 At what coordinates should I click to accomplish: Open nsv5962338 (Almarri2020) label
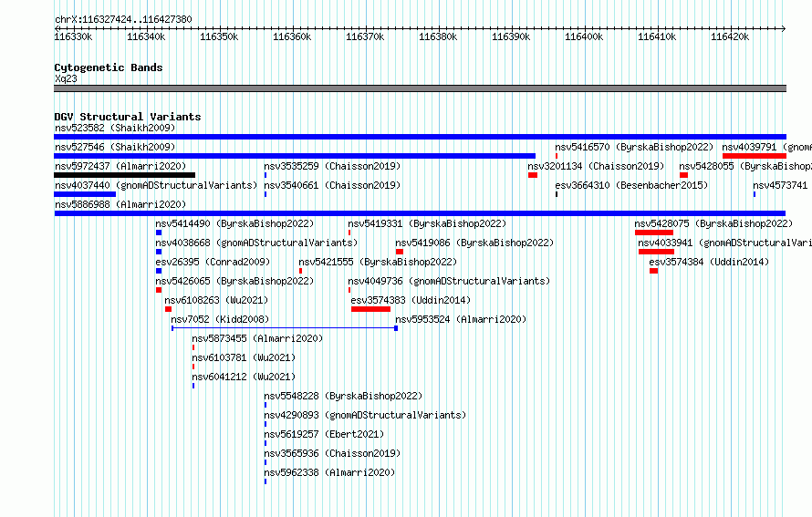click(329, 472)
